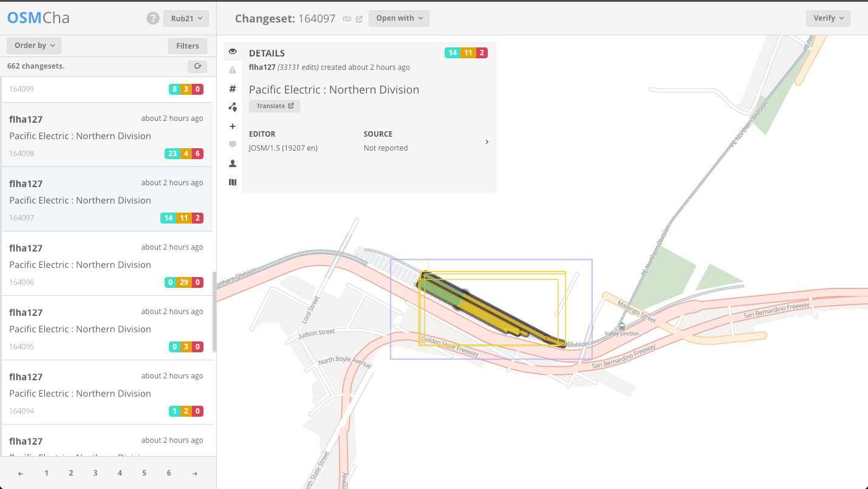Expand the Open with dropdown
Viewport: 868px width, 489px height.
click(x=398, y=18)
